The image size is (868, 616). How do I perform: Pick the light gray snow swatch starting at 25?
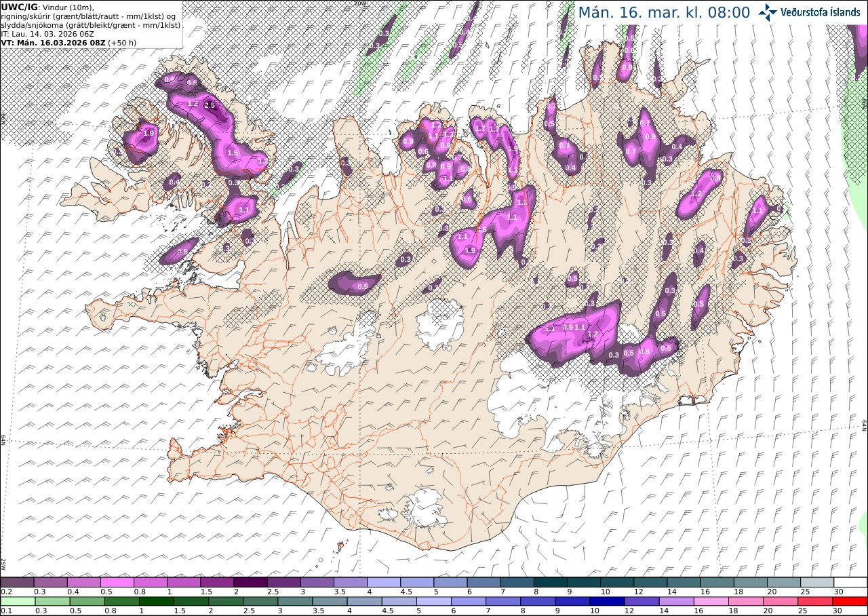click(817, 582)
